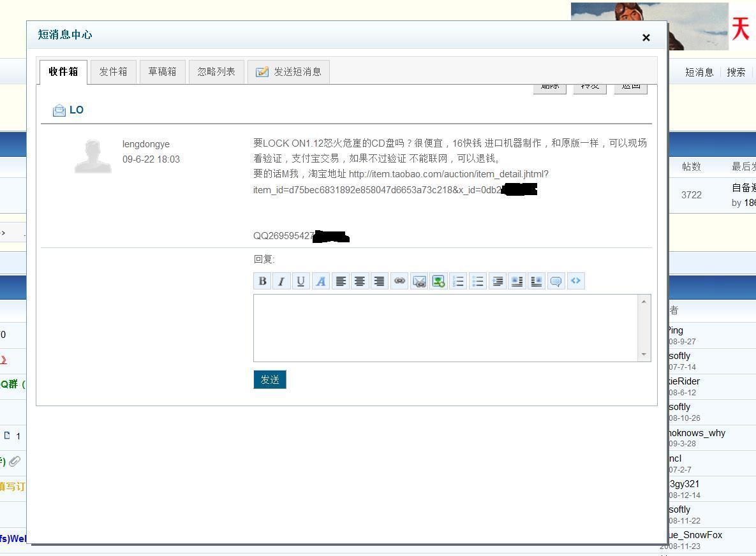Image resolution: width=756 pixels, height=556 pixels.
Task: Insert an ordered numbered list
Action: coord(458,281)
